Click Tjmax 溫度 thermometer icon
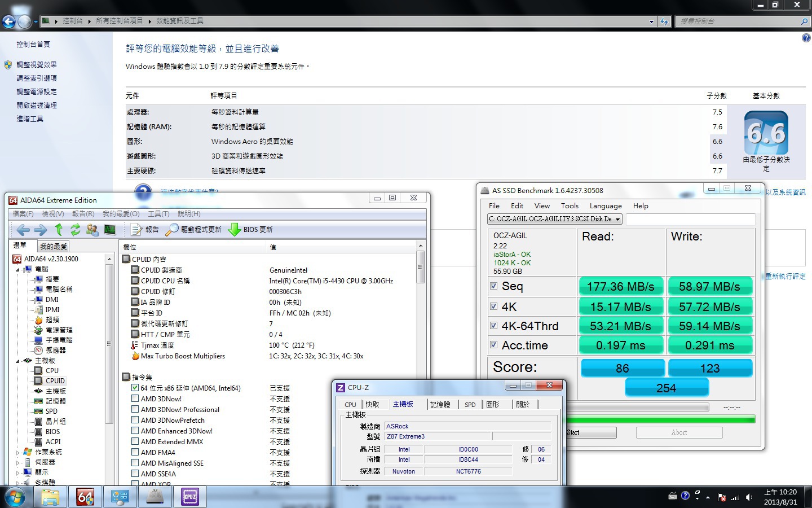This screenshot has height=508, width=812. tap(135, 345)
